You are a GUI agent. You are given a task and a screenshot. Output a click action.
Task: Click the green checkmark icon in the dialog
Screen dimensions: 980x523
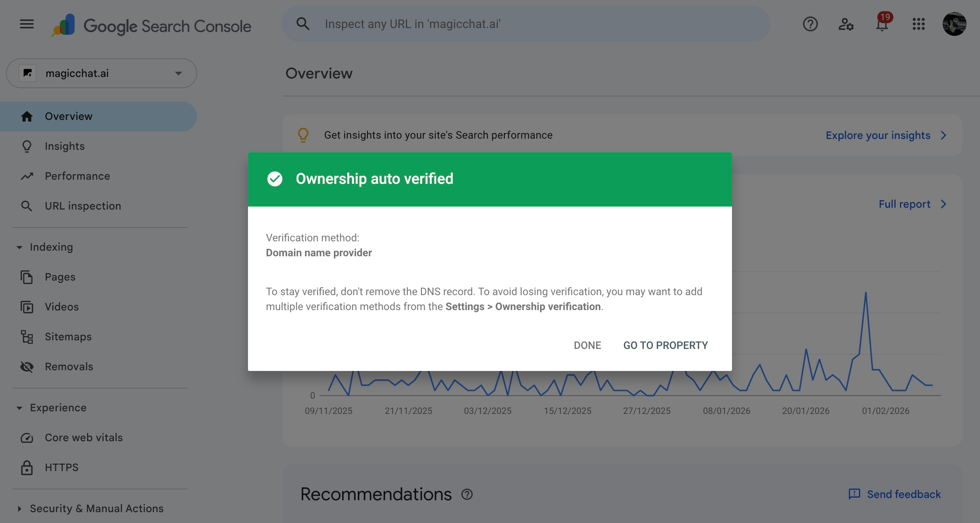[275, 179]
